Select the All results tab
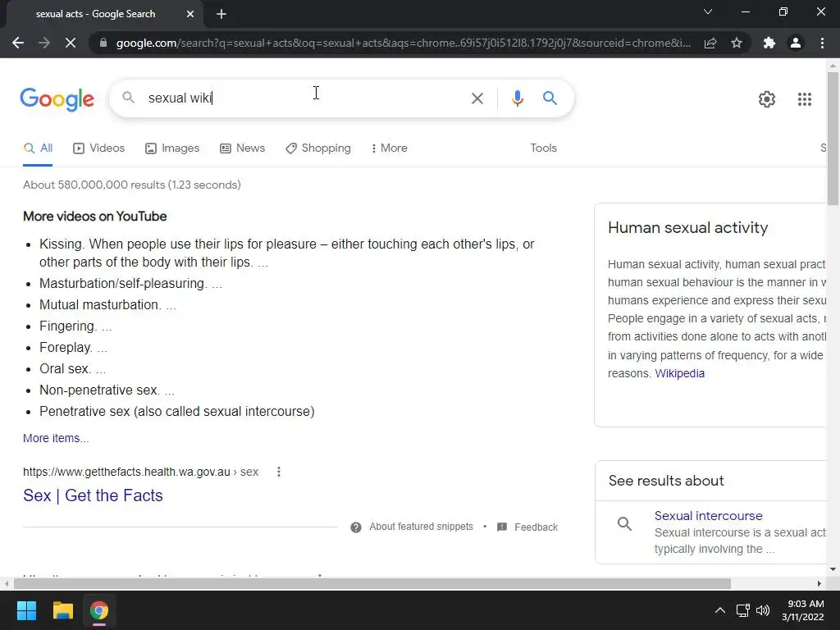This screenshot has height=630, width=840. point(38,148)
